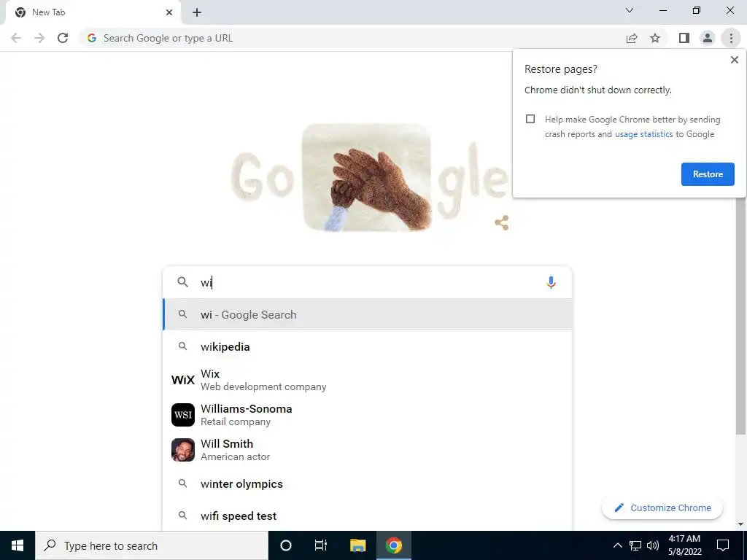Open the tab search chevron

click(630, 10)
